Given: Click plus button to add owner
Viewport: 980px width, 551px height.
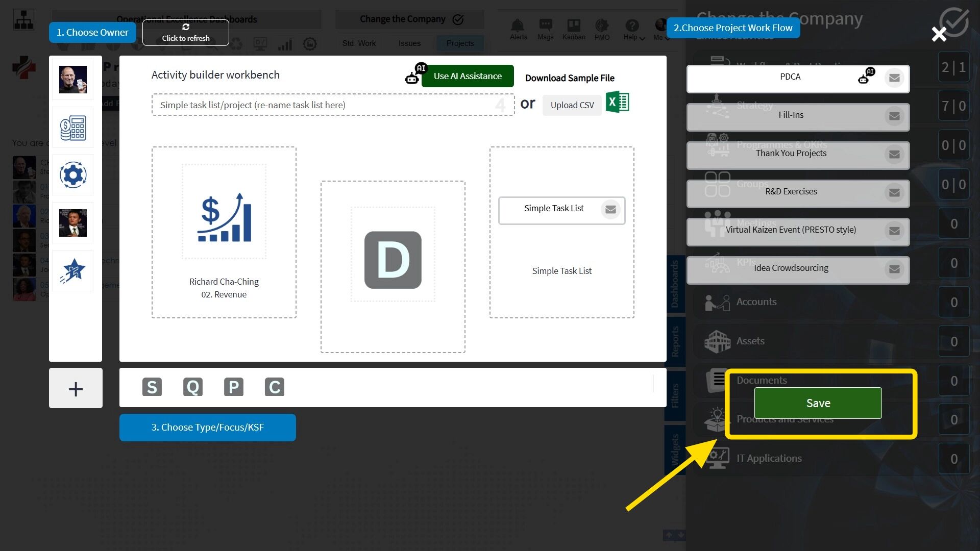Looking at the screenshot, I should 76,389.
